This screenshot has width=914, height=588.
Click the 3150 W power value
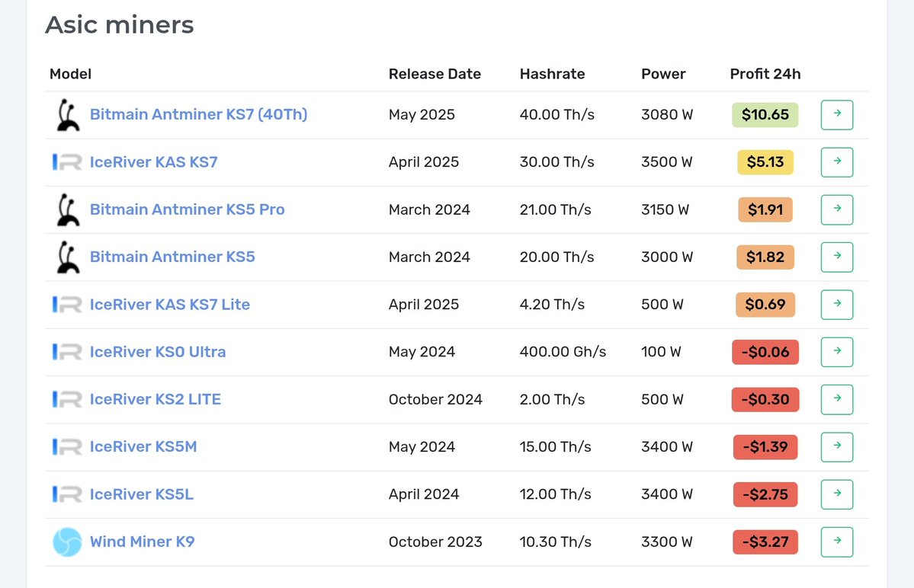tap(665, 209)
